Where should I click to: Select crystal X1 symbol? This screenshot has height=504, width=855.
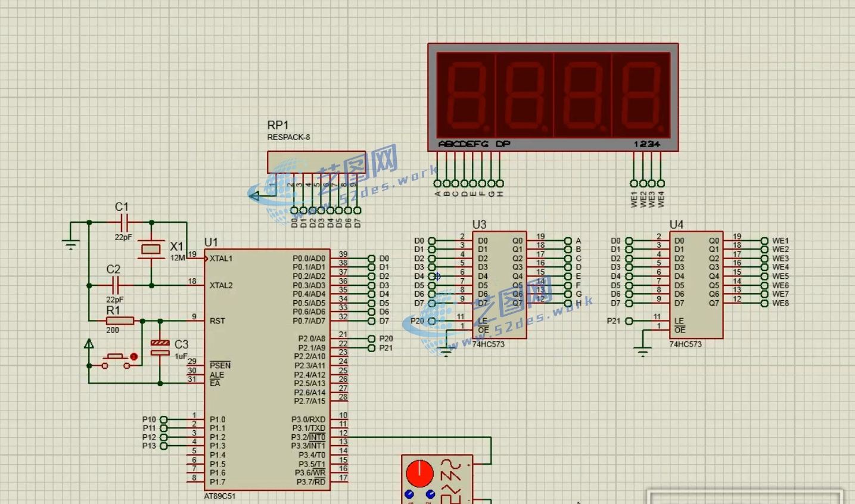151,249
